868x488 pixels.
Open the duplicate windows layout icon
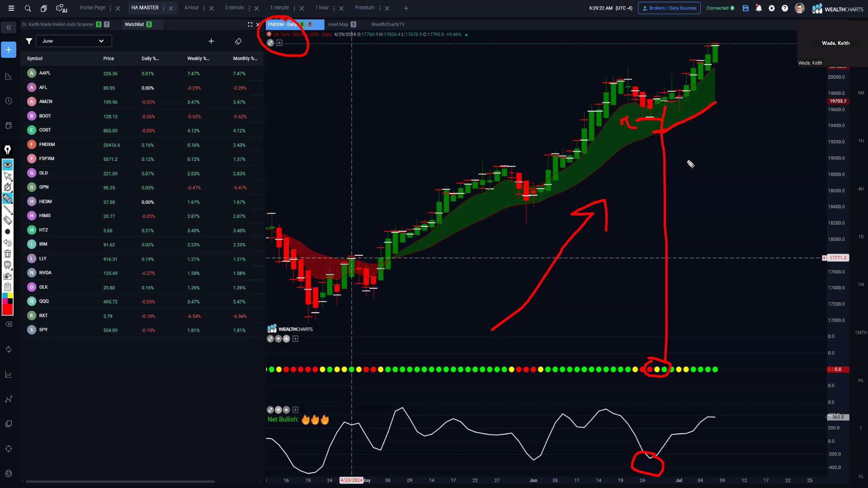[44, 8]
